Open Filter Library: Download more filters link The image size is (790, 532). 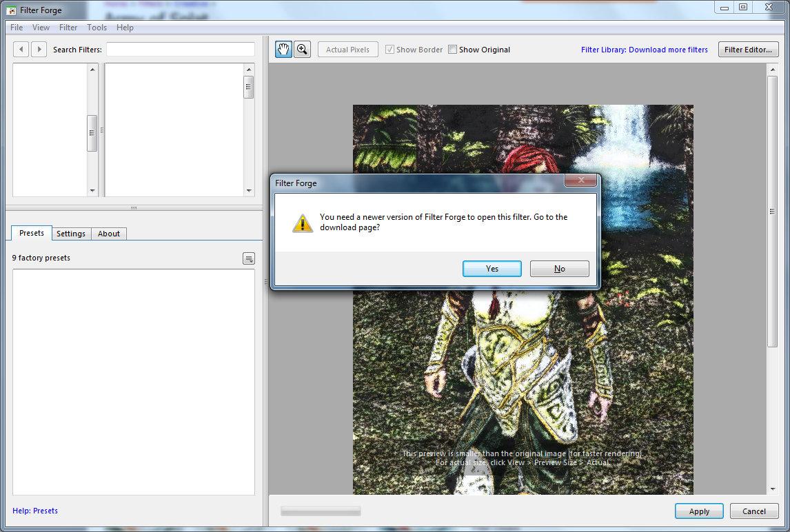click(x=645, y=50)
